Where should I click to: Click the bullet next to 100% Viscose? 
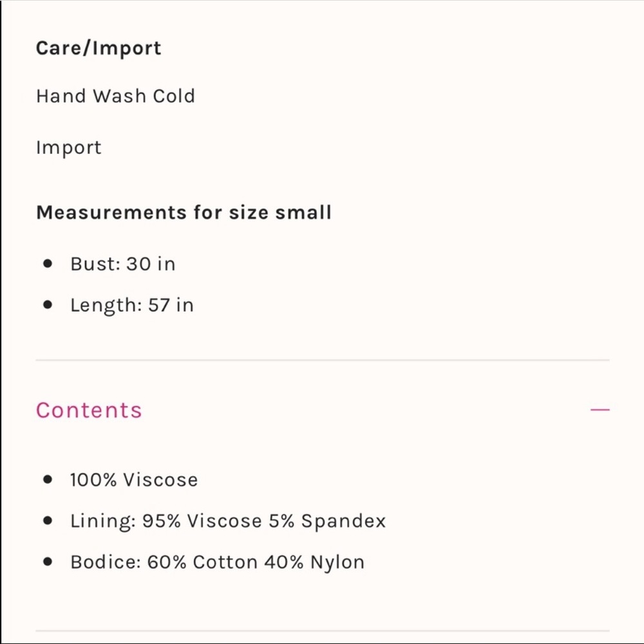coord(48,480)
